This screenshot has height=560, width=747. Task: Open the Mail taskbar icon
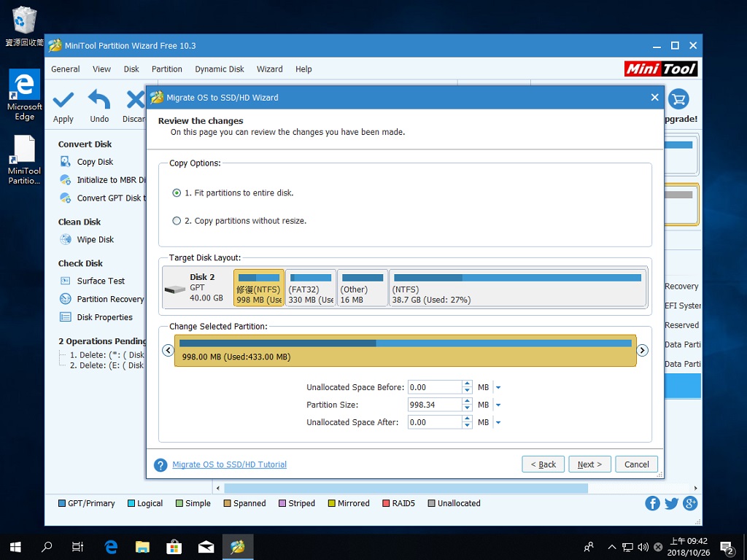pos(206,547)
